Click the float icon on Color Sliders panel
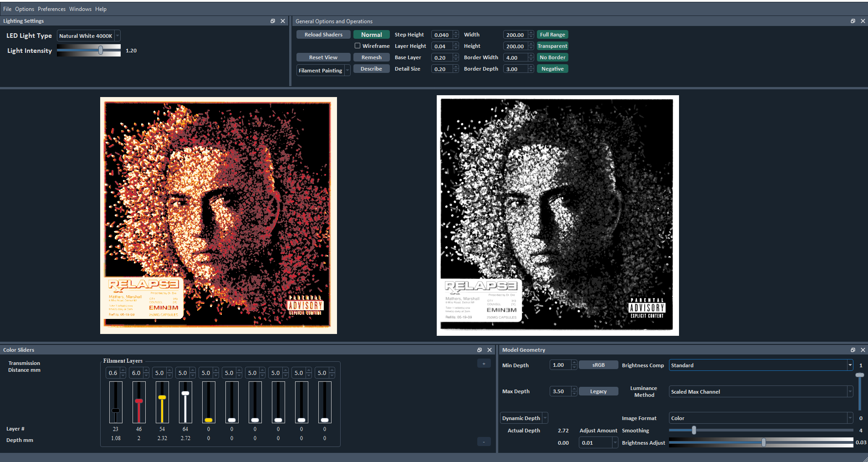The height and width of the screenshot is (462, 868). point(480,349)
